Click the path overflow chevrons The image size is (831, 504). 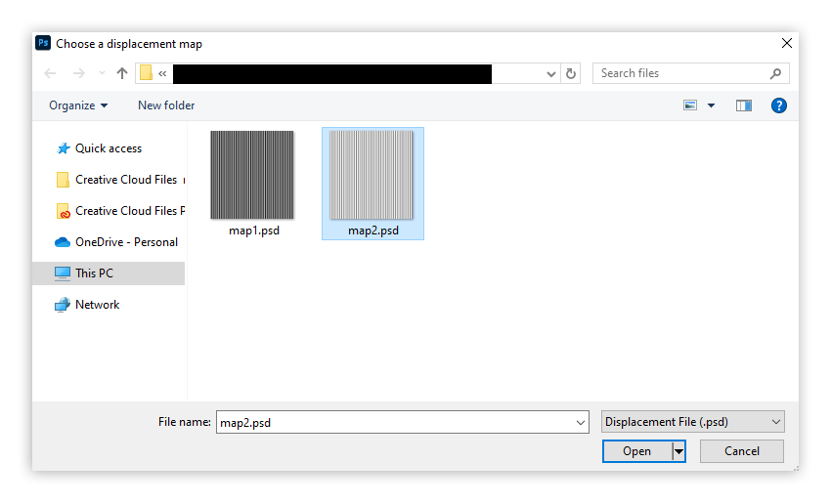point(162,73)
